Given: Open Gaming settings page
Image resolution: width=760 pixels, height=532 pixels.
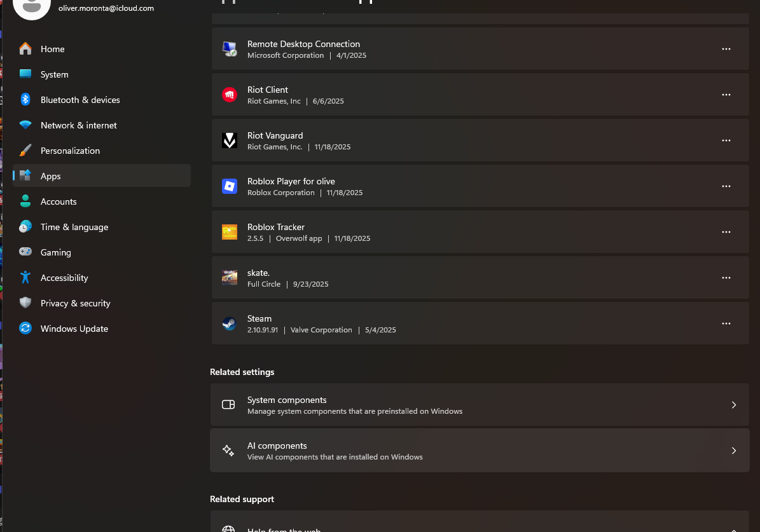Looking at the screenshot, I should point(101,252).
